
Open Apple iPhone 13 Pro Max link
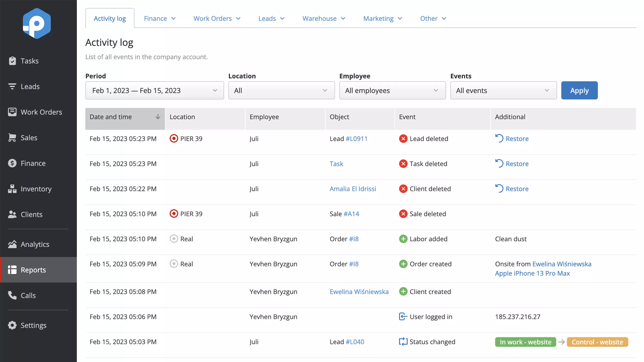coord(532,273)
